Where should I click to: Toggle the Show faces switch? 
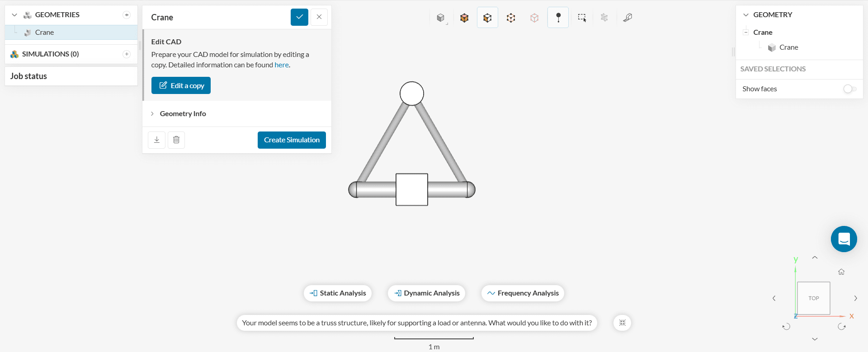pos(849,89)
